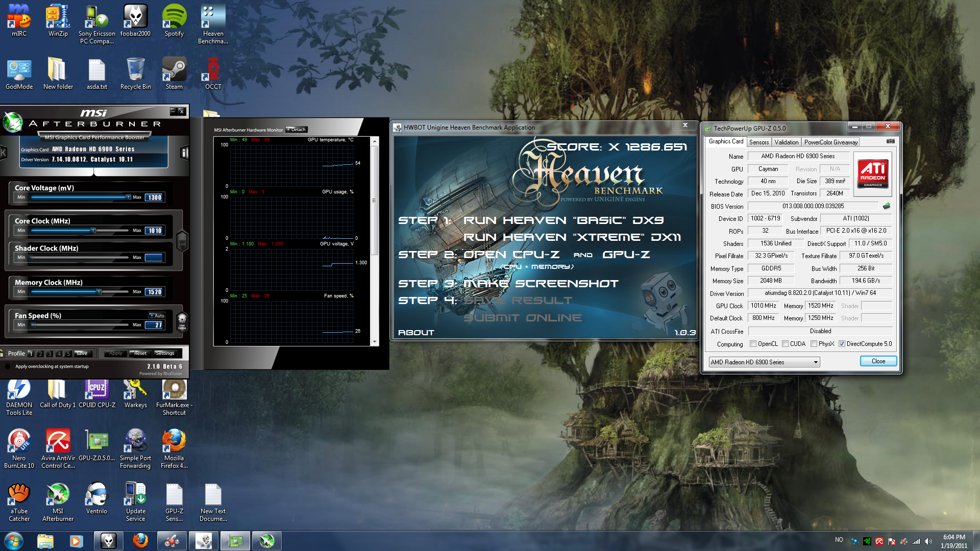Toggle fan speed Auto mode
The width and height of the screenshot is (980, 551).
pyautogui.click(x=157, y=315)
